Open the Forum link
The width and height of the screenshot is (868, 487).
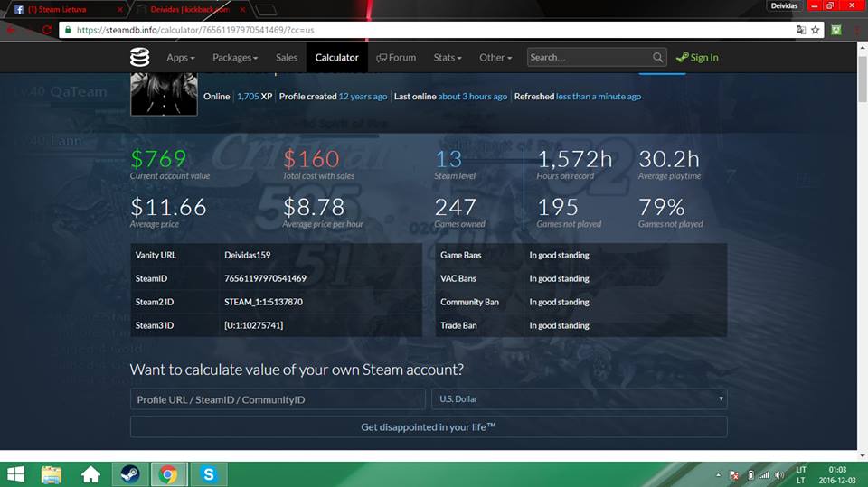[x=396, y=57]
